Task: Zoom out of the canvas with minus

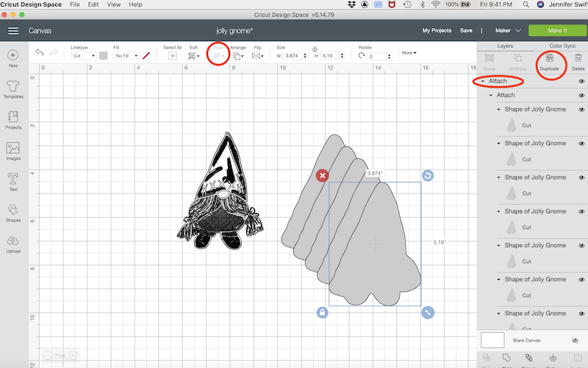Action: coord(48,355)
